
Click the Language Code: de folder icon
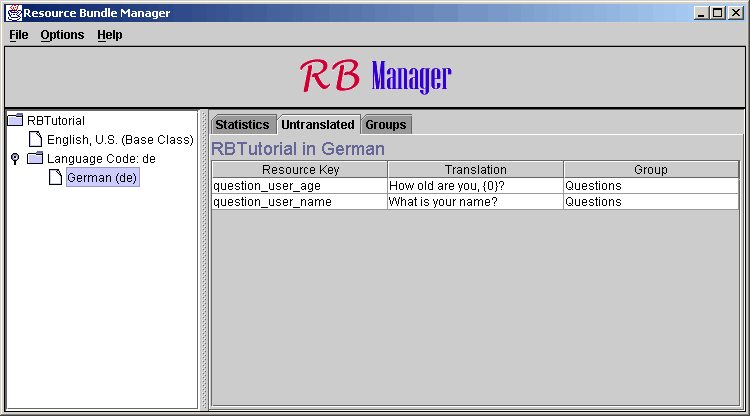click(35, 159)
